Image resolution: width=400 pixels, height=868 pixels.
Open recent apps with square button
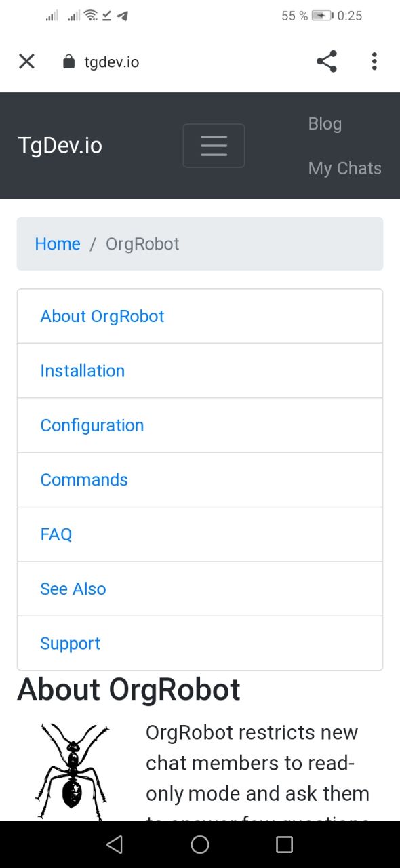285,844
